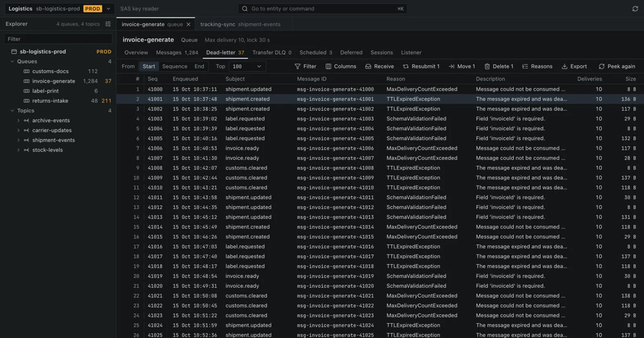
Task: Expand the carrier-updates topic
Action: tap(18, 130)
